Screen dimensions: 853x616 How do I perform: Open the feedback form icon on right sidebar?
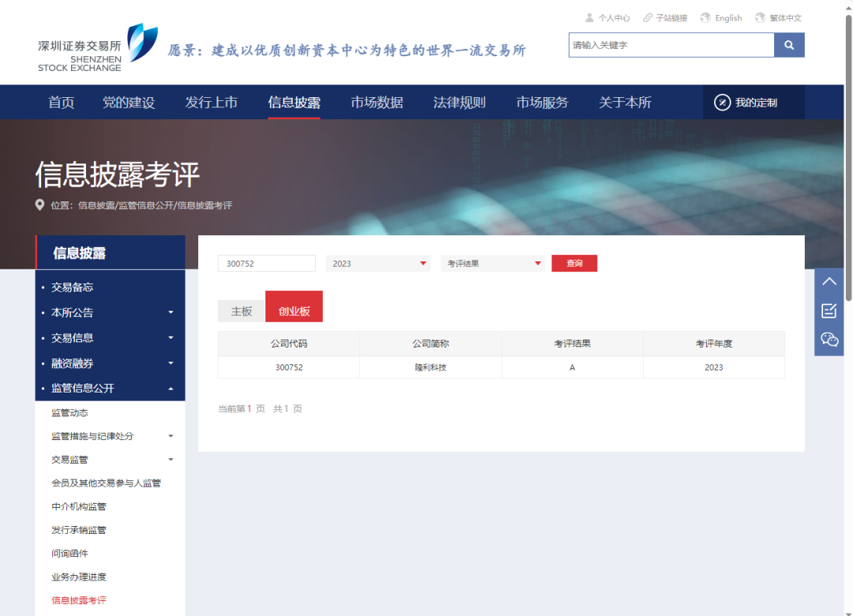point(829,310)
